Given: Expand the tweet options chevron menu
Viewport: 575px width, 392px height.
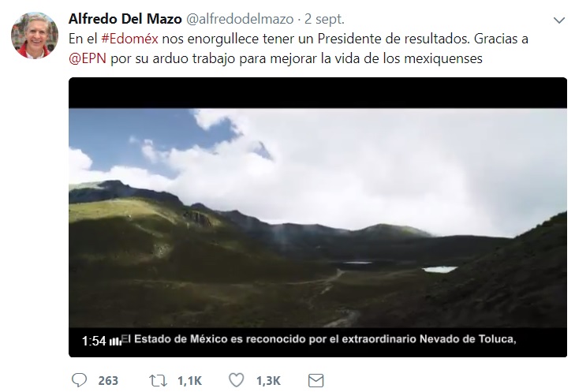Looking at the screenshot, I should (x=559, y=21).
